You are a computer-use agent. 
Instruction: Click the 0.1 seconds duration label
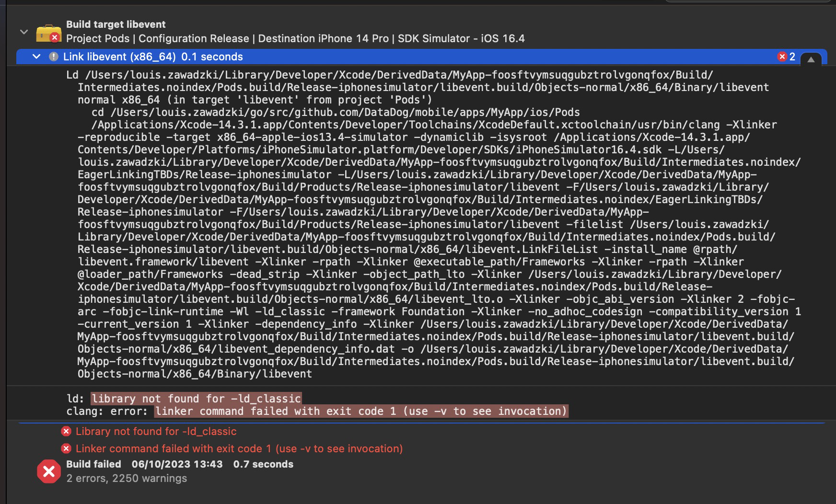tap(211, 57)
